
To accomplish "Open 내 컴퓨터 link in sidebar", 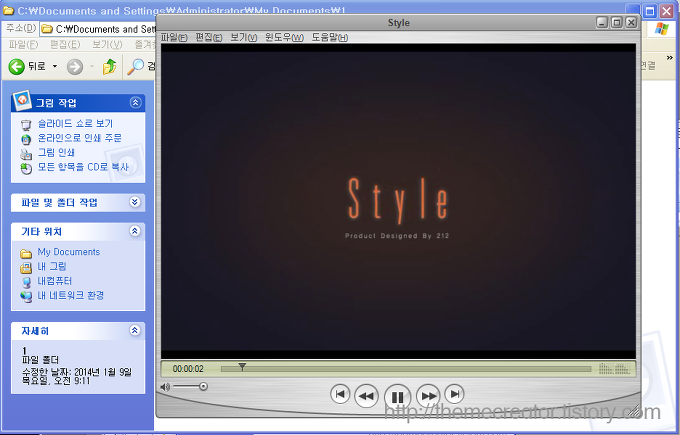I will 55,281.
